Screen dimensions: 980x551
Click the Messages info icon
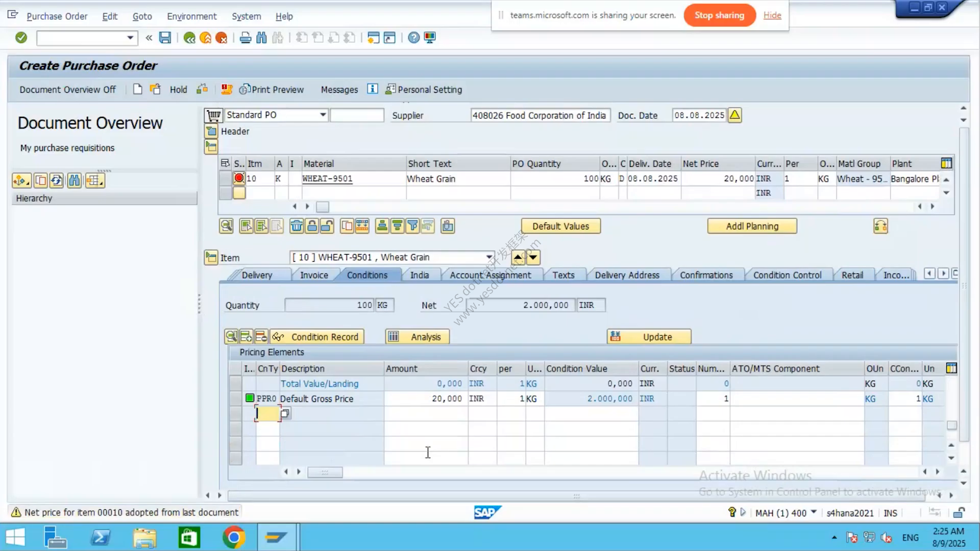tap(373, 89)
